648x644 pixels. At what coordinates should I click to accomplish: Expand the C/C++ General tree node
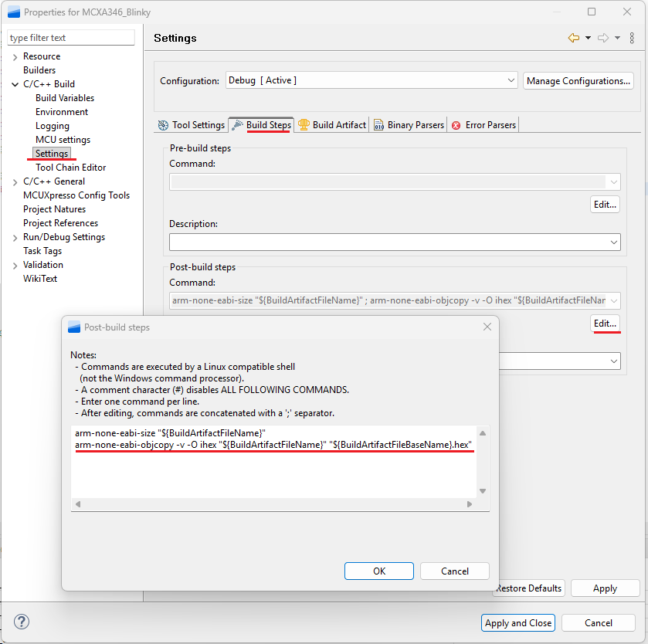click(15, 181)
